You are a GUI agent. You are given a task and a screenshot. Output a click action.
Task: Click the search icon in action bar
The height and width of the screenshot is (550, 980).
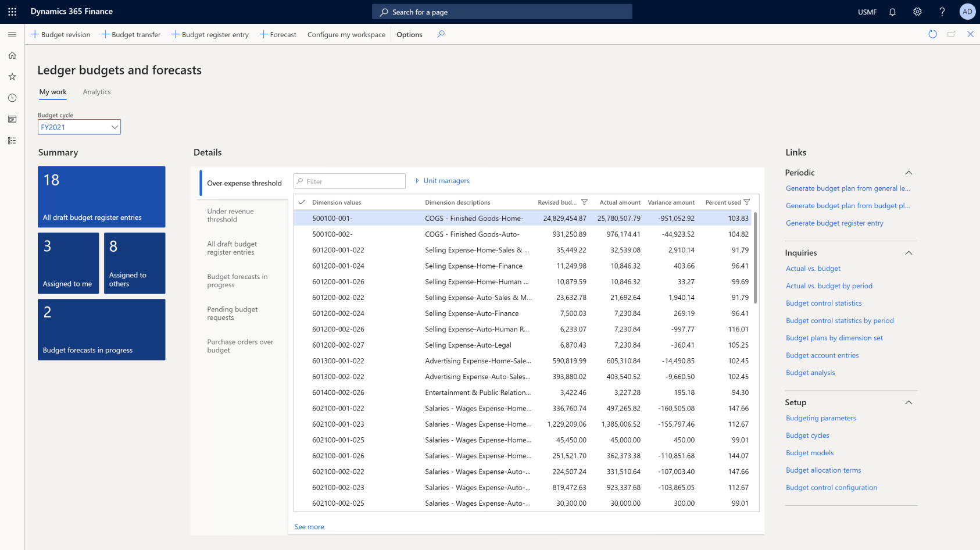441,34
